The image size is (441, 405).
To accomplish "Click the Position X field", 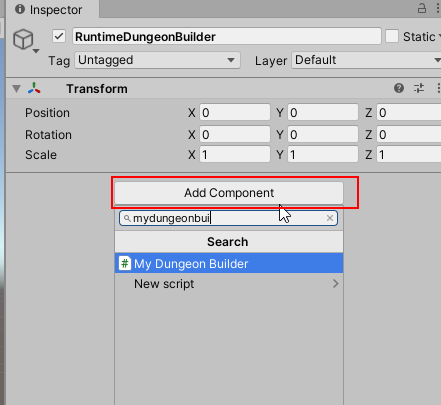I will click(235, 113).
